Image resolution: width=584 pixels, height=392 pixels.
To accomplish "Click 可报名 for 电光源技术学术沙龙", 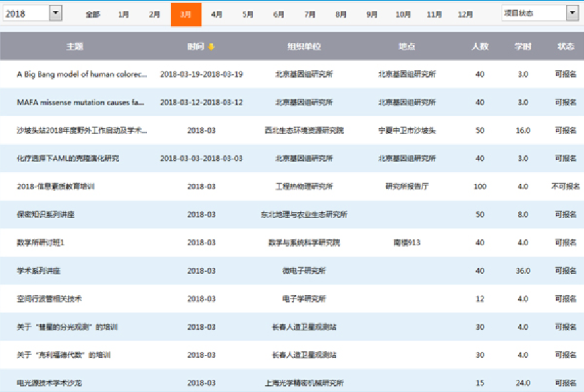I will pos(566,383).
